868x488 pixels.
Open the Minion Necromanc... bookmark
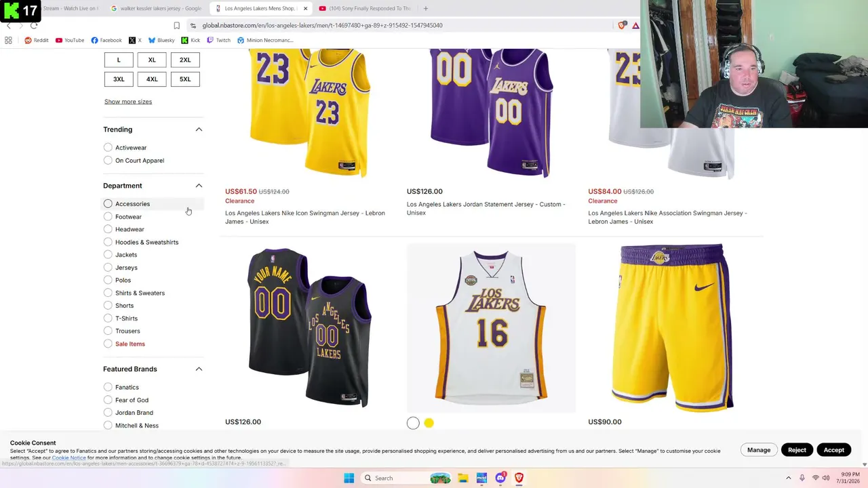264,40
